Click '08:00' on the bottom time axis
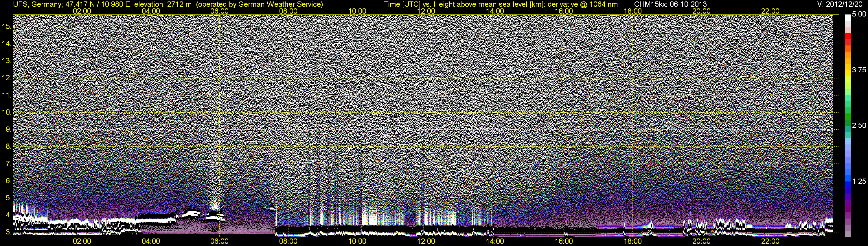 tap(288, 241)
